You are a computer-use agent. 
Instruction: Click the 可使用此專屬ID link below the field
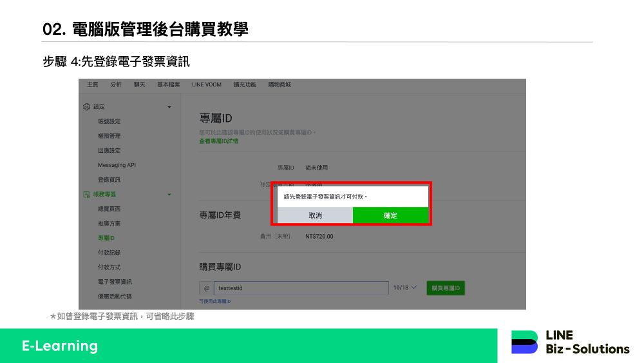tap(214, 301)
